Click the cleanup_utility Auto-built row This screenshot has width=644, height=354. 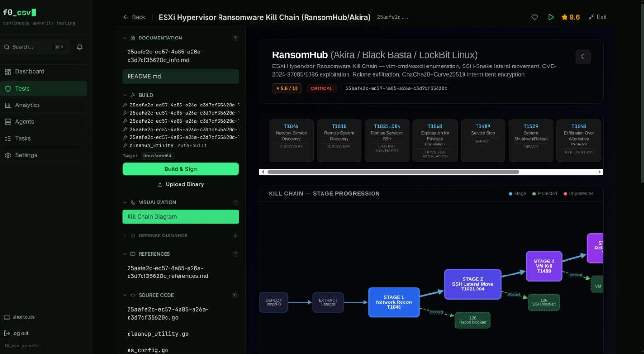click(x=180, y=145)
